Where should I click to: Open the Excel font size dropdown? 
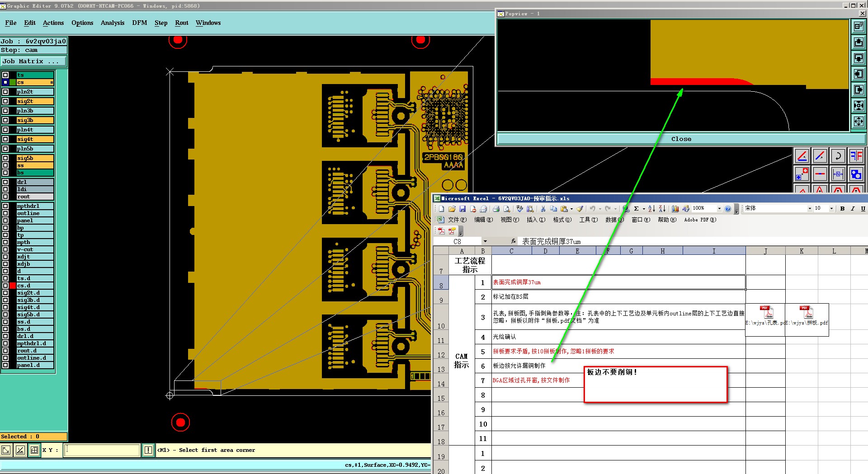click(831, 209)
